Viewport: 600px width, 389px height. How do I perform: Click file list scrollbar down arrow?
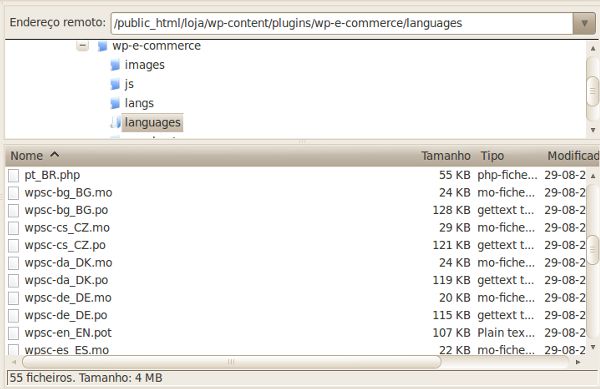pos(593,347)
